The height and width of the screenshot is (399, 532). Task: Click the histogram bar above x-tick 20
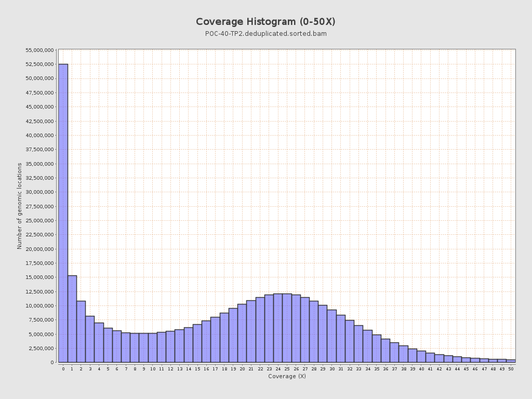tap(242, 333)
